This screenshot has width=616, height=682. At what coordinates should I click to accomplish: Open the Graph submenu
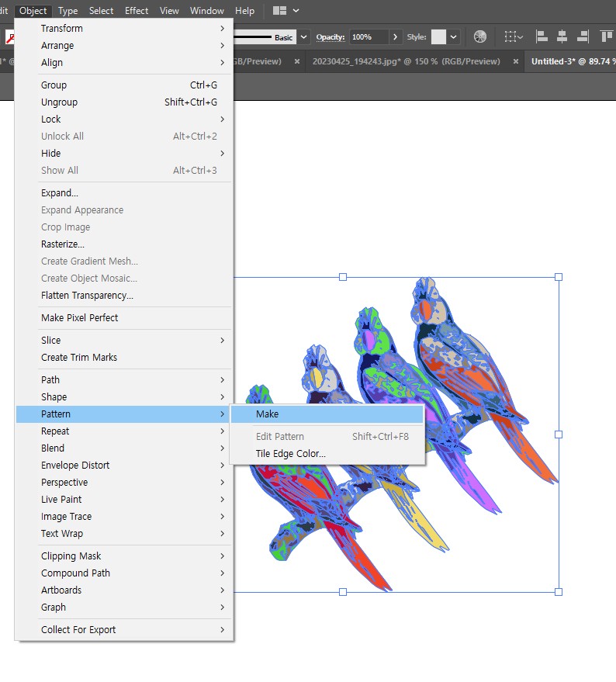[x=124, y=608]
